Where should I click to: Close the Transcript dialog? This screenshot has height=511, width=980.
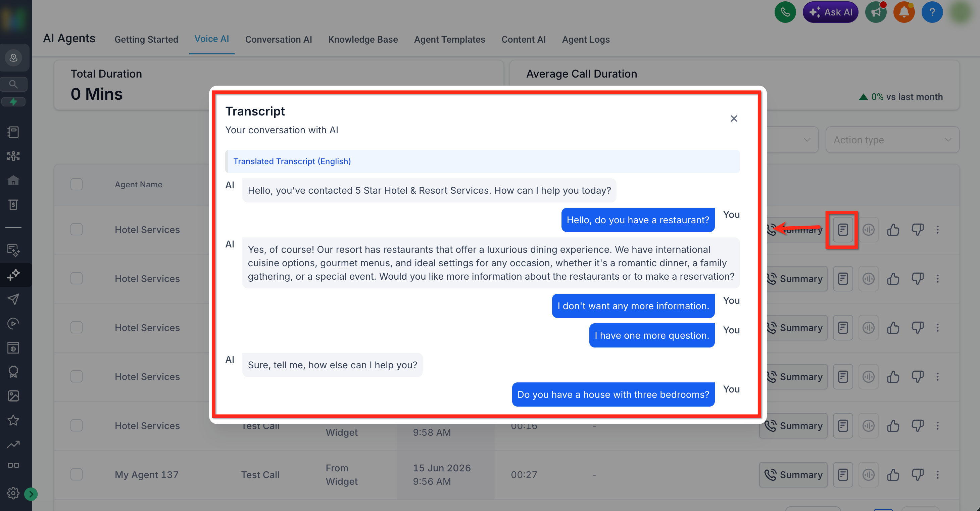[733, 118]
